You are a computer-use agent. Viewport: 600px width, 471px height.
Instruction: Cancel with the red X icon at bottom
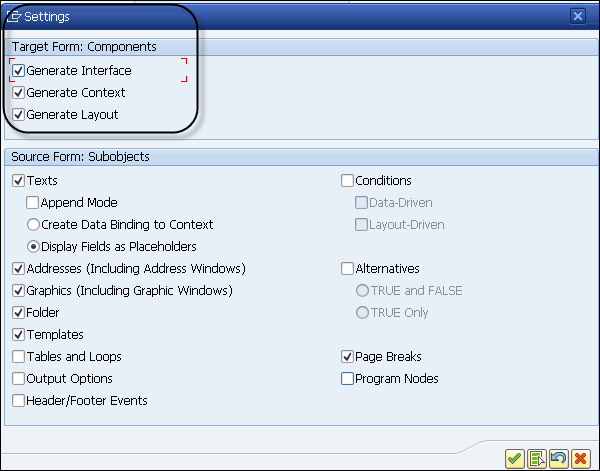pyautogui.click(x=580, y=458)
